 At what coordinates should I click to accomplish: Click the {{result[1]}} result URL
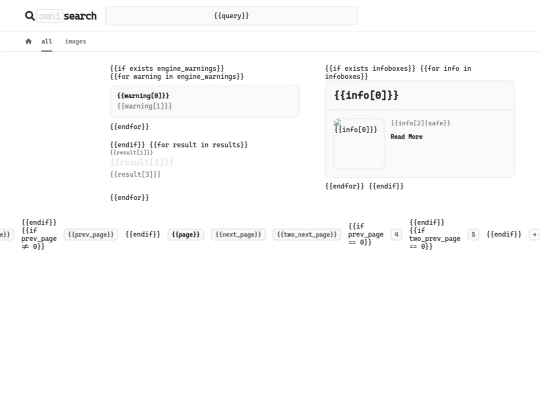point(132,153)
